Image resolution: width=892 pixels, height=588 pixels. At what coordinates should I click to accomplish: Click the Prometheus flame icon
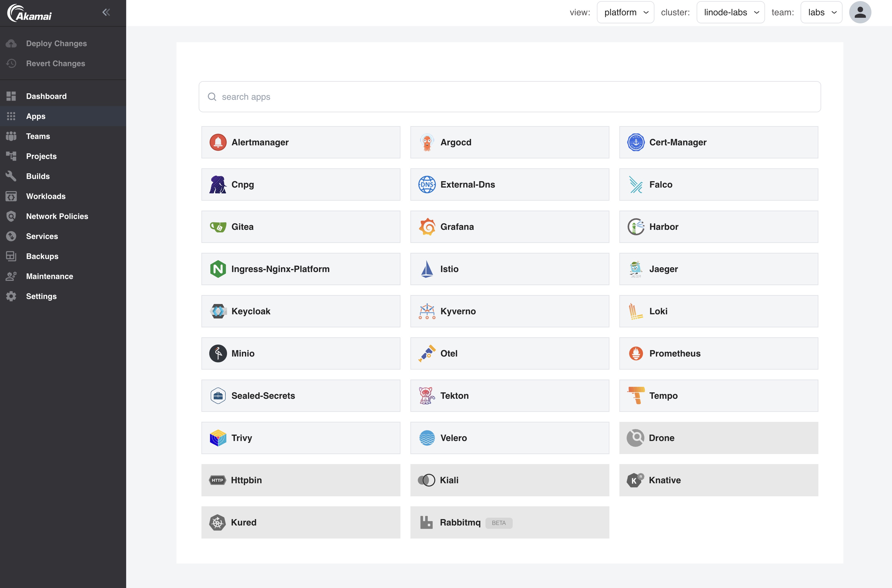click(636, 353)
